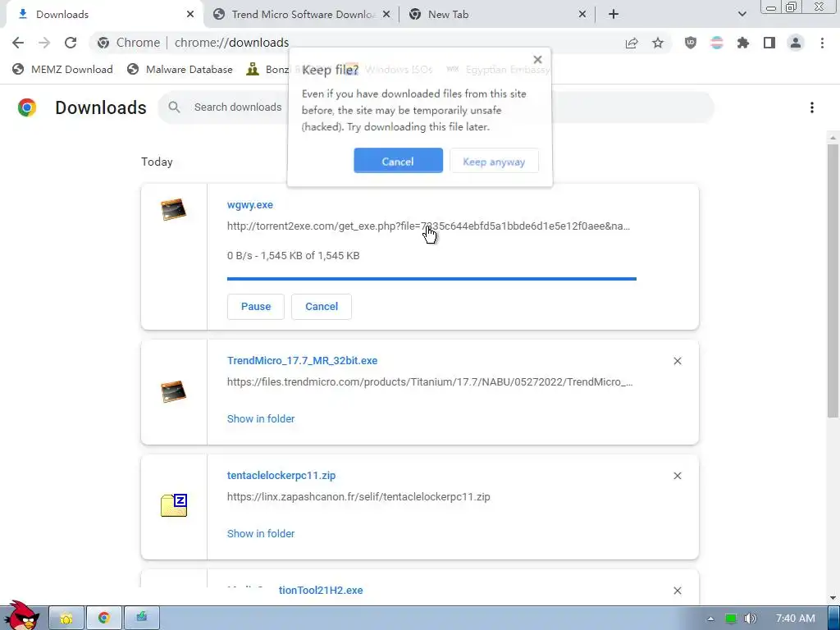Screen dimensions: 840x630
Task: Click the wgwy.exe file icon
Action: pos(174,209)
